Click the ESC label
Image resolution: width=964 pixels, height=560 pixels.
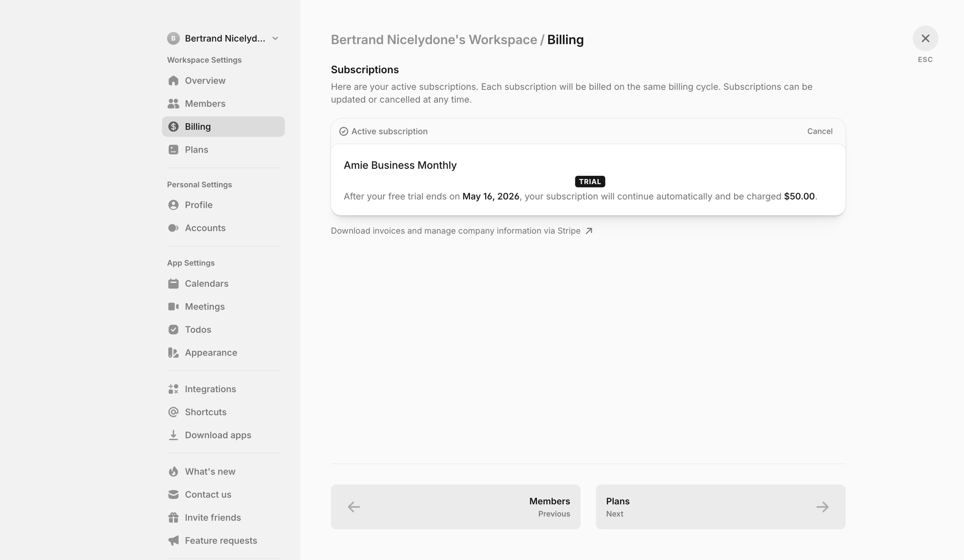click(925, 59)
